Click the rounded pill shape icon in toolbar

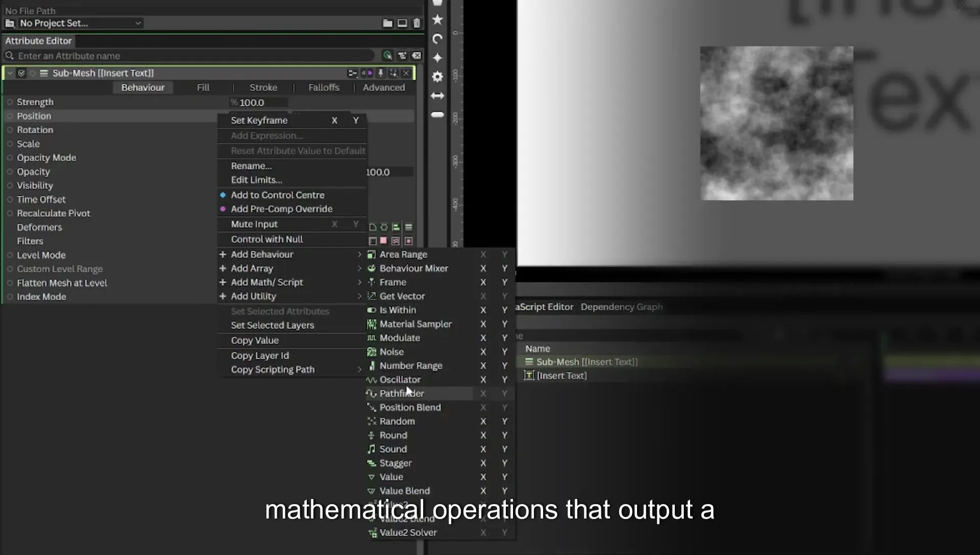pos(437,115)
